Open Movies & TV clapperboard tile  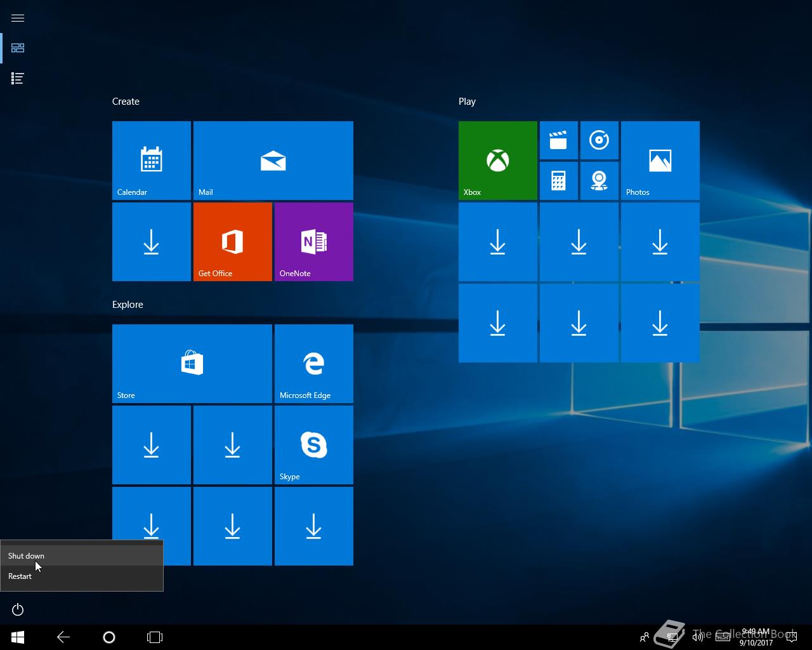coord(559,140)
